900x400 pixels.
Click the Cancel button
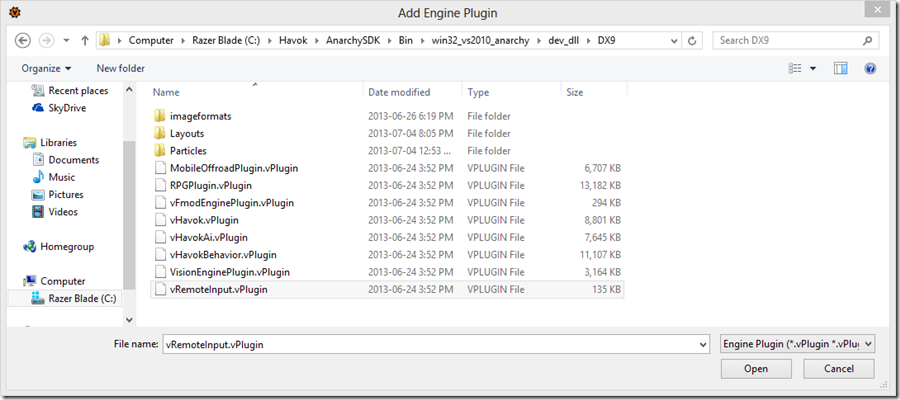tap(838, 369)
